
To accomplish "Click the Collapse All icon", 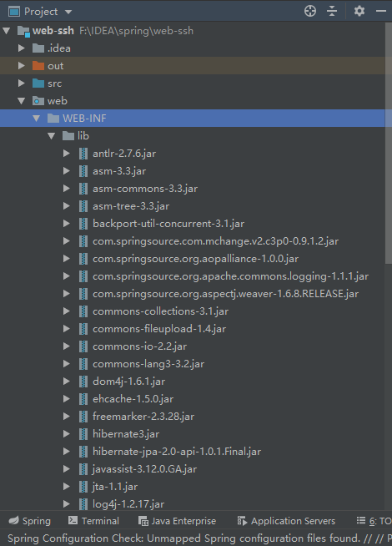I will 332,11.
